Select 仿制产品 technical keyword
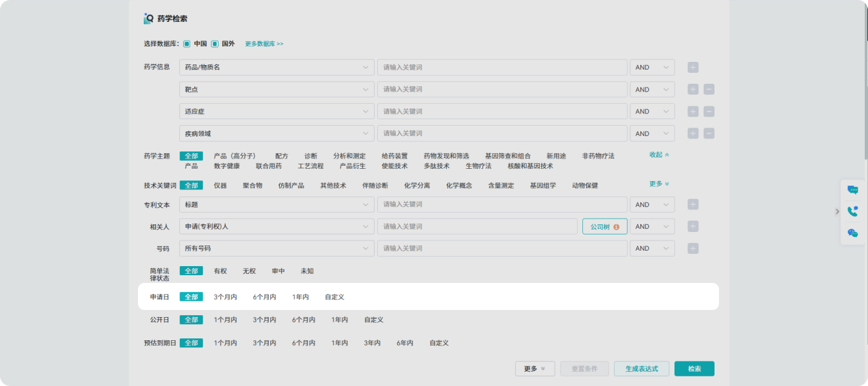868x386 pixels. click(291, 185)
